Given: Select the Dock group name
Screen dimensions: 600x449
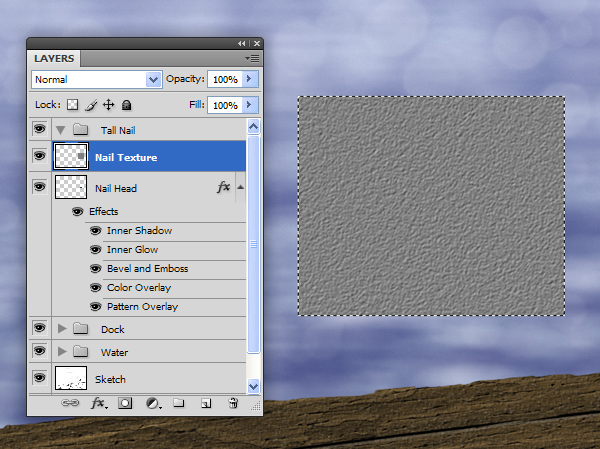Looking at the screenshot, I should click(x=112, y=330).
